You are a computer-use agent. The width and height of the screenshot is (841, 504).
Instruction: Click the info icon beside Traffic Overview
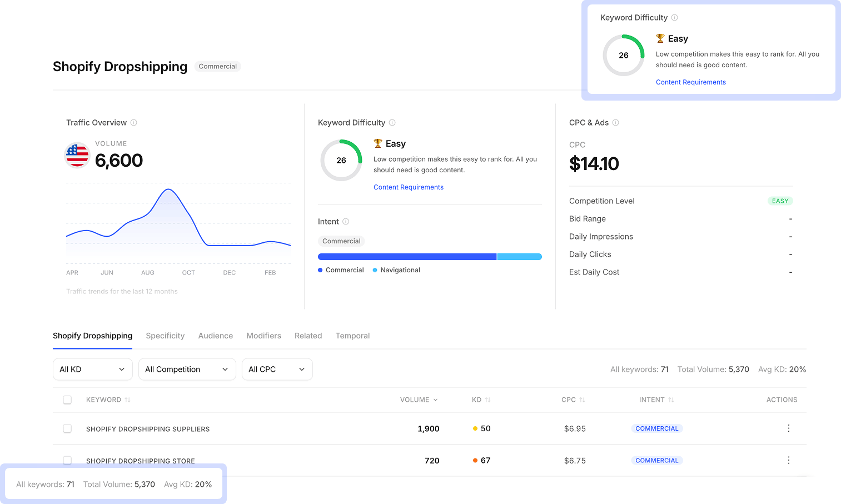tap(133, 123)
